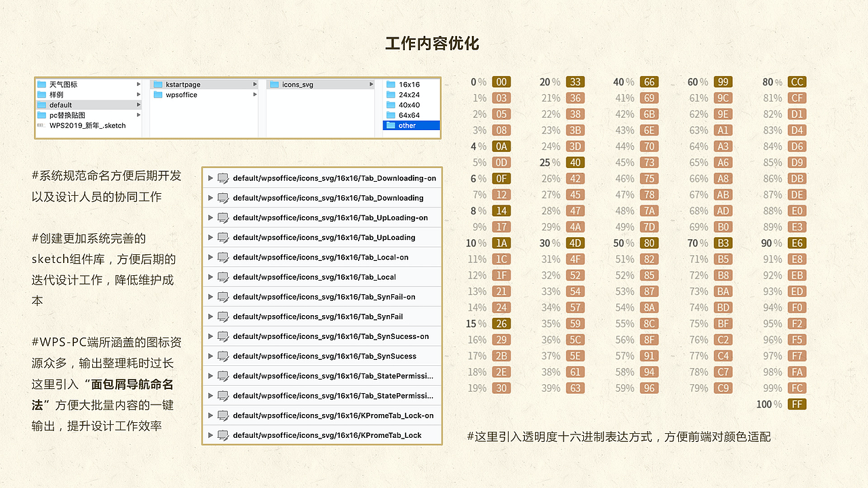Viewport: 868px width, 488px height.
Task: Click the 工作内容优化 heading
Action: pyautogui.click(x=433, y=43)
